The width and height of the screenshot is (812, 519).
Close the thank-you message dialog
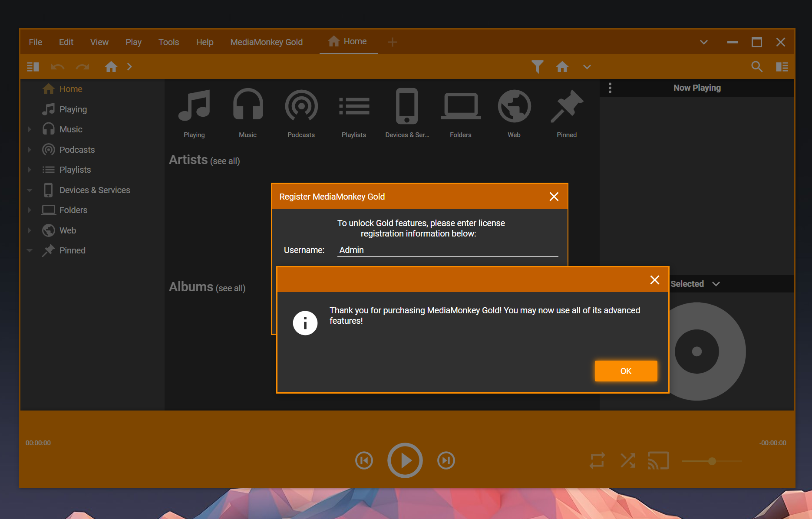point(655,280)
